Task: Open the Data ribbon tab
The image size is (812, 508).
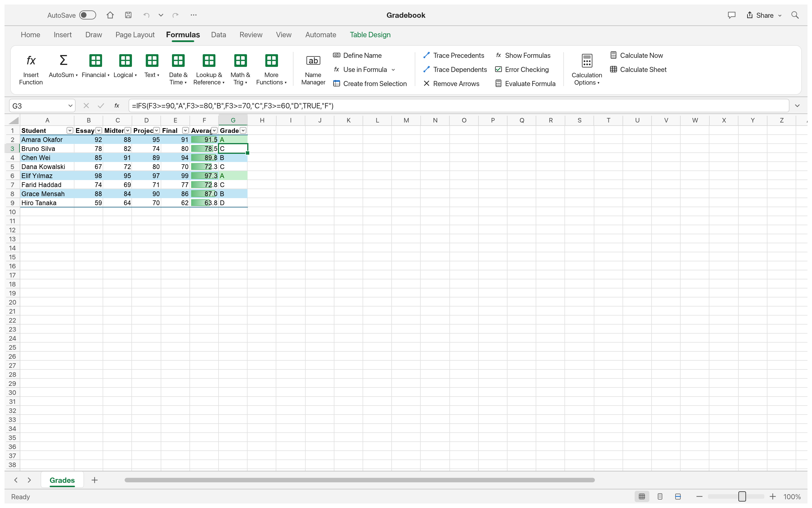Action: coord(219,35)
